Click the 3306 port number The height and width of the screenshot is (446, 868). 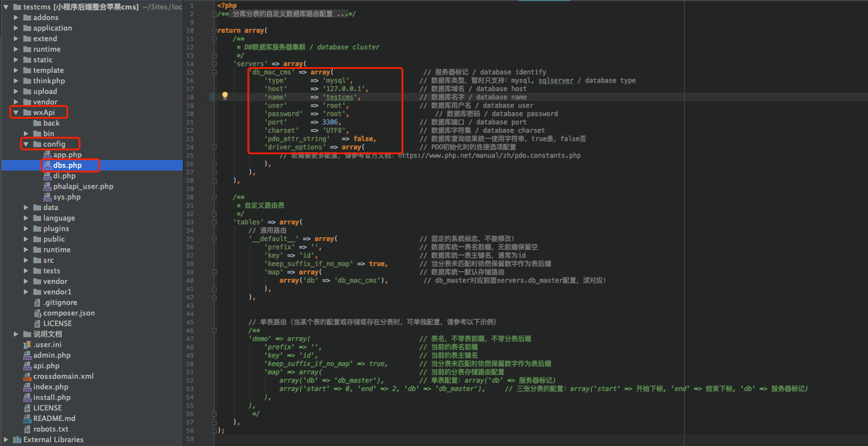point(330,122)
